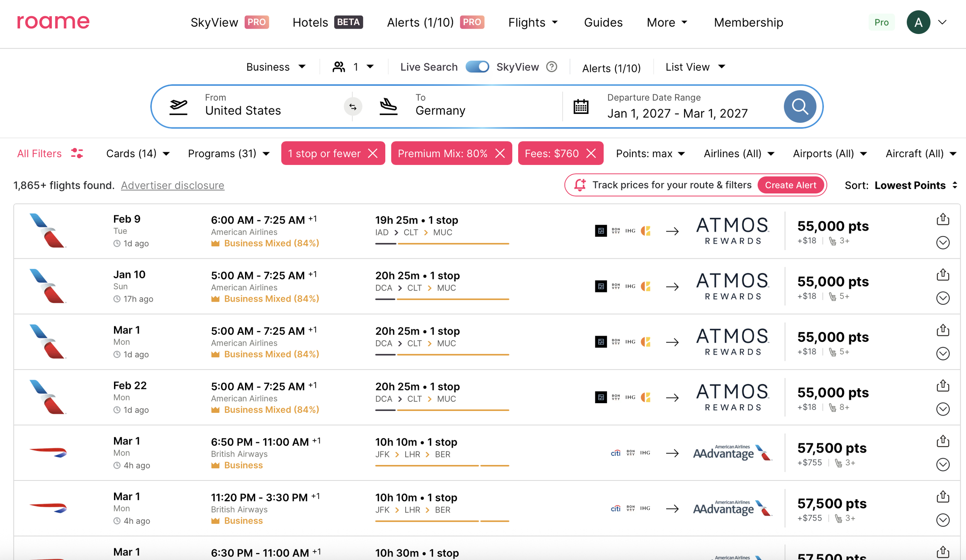Viewport: 966px width, 560px height.
Task: Click AAdvantage logo on 11:20 PM row
Action: click(733, 508)
